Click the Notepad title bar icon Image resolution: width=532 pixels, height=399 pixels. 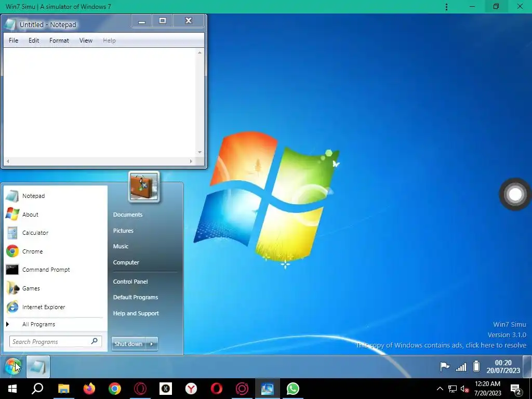tap(10, 24)
